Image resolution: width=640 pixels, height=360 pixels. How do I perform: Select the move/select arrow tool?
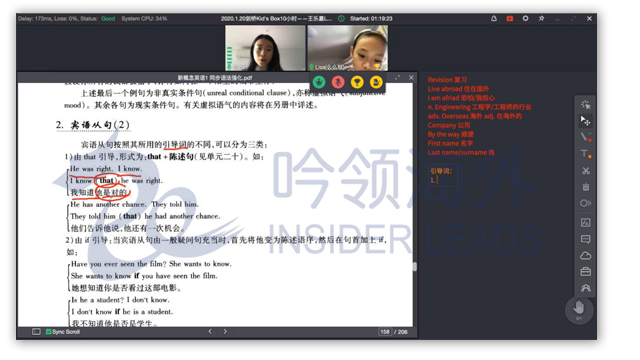pyautogui.click(x=585, y=121)
